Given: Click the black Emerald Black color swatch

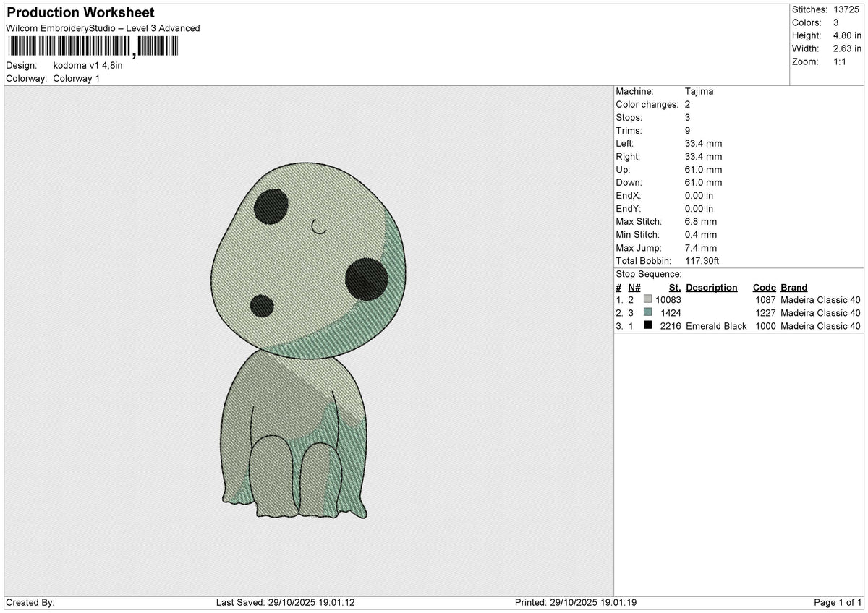Looking at the screenshot, I should click(x=647, y=325).
